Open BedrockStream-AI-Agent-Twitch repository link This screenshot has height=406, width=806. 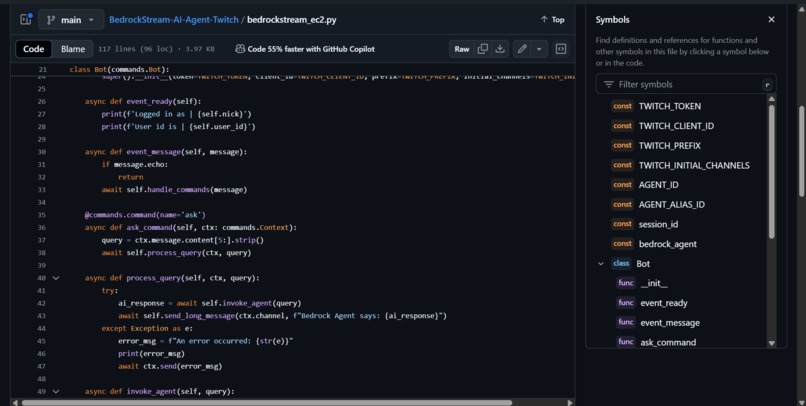[174, 20]
